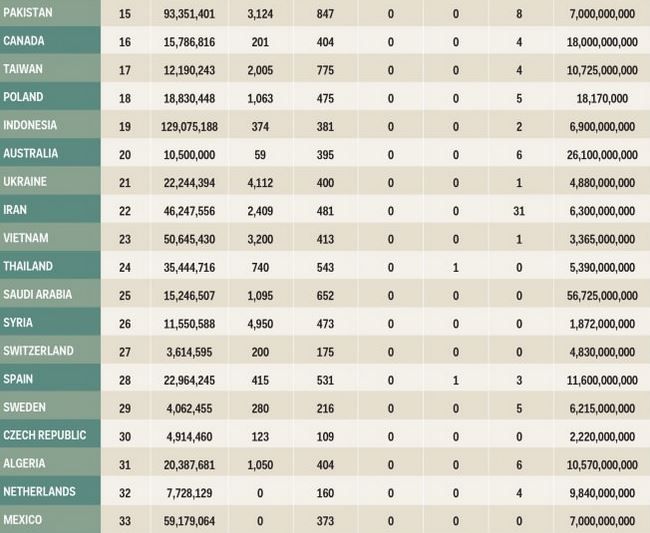650x533 pixels.
Task: Select Vietnam's population 50,645,430 cell
Action: coord(189,240)
